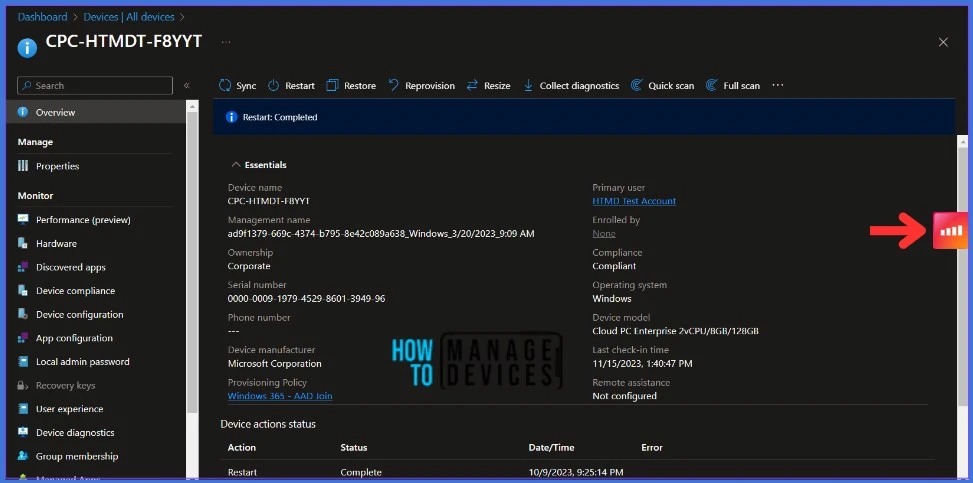Open Windows 365 - AAD Join policy
The width and height of the screenshot is (973, 483).
coord(280,396)
